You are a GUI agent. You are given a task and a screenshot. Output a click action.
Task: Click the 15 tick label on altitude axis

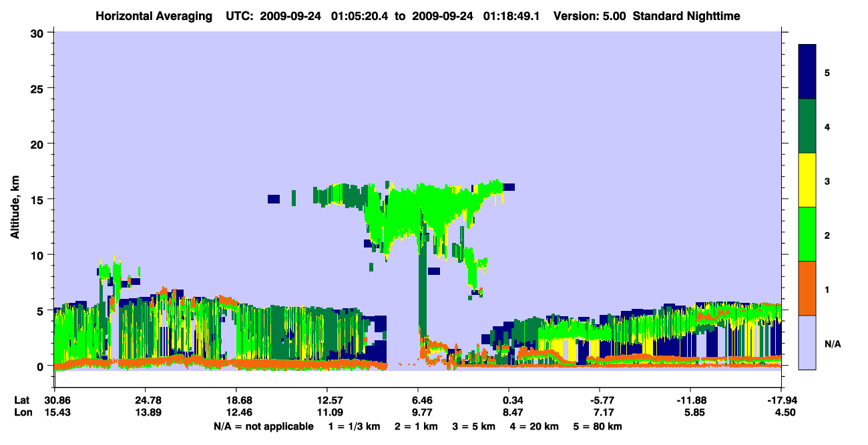coord(39,199)
